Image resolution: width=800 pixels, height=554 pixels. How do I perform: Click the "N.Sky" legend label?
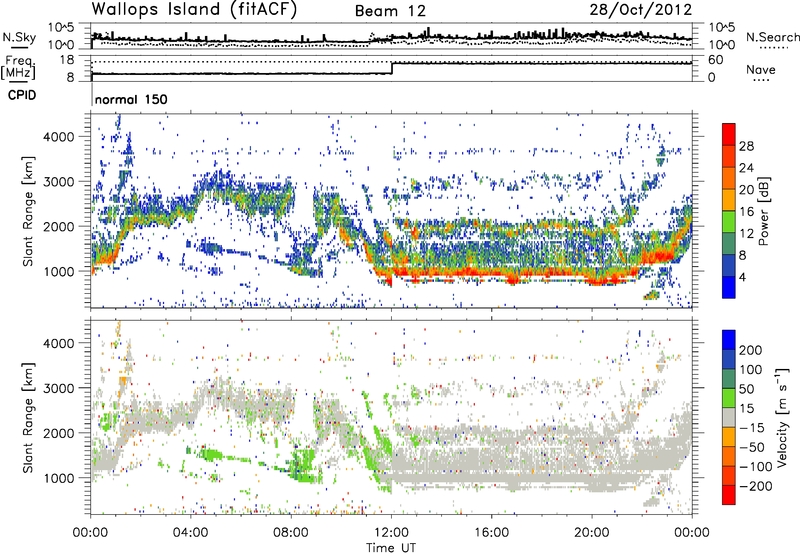coord(19,37)
